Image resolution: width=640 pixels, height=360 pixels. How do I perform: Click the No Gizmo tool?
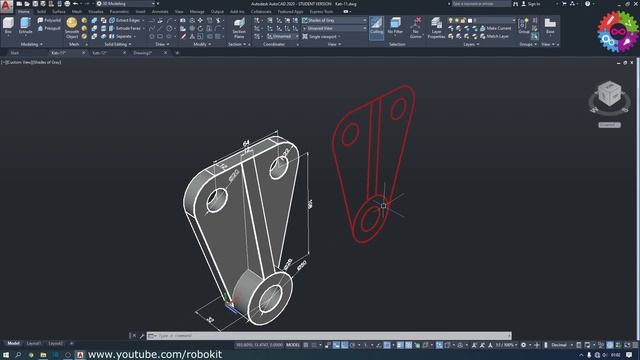[416, 28]
